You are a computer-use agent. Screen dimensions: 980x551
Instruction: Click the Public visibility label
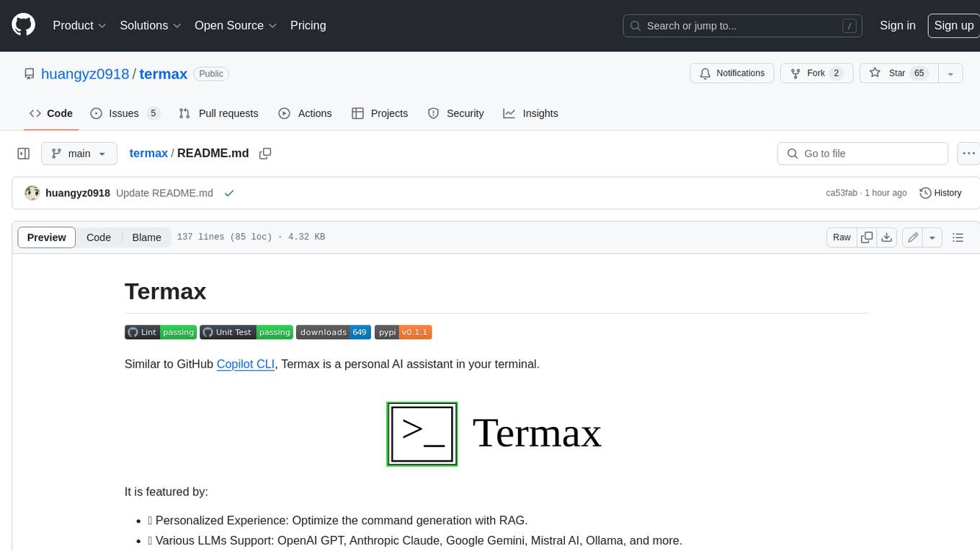[211, 74]
